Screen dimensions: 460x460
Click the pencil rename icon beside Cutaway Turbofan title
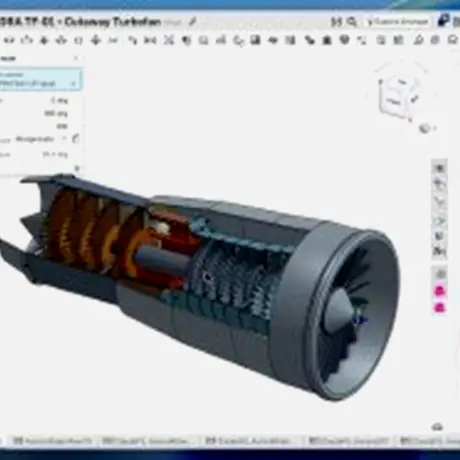(x=192, y=22)
